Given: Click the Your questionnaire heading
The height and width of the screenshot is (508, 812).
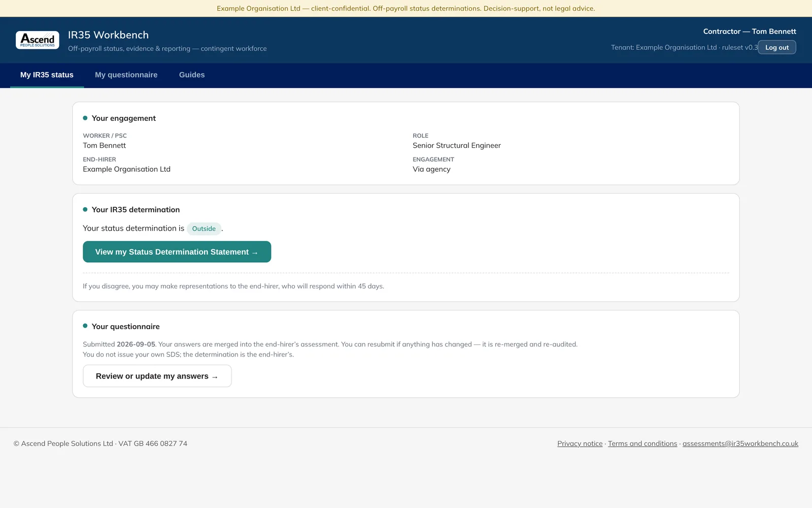Looking at the screenshot, I should 126,327.
